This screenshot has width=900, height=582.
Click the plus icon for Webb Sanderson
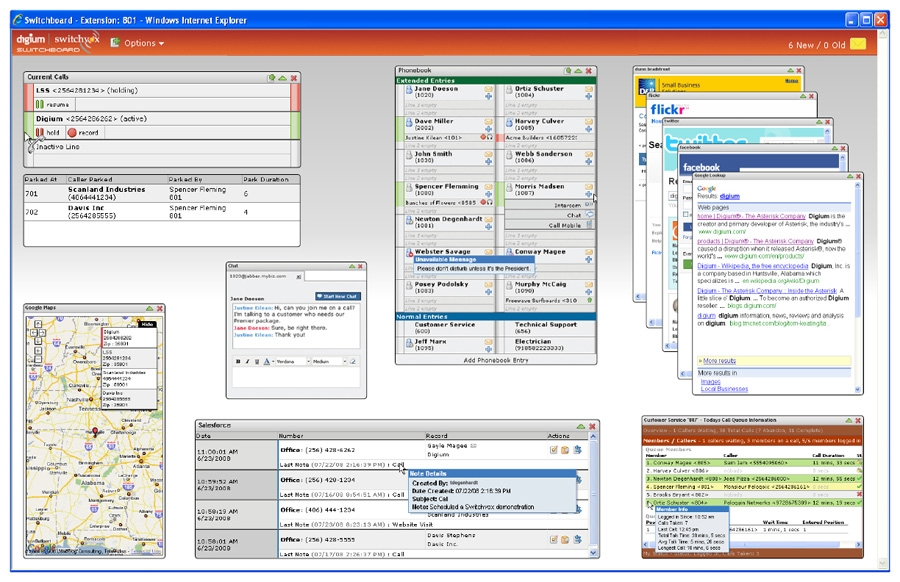pos(588,161)
